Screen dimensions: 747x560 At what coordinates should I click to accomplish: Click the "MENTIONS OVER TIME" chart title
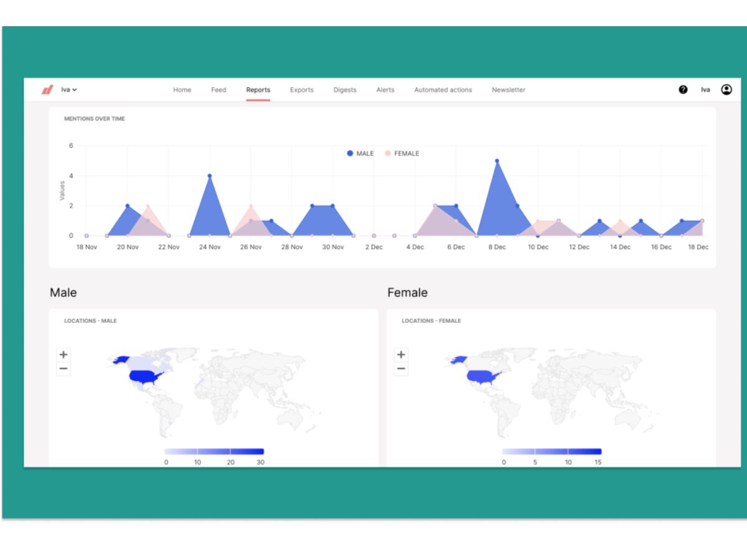click(x=95, y=119)
